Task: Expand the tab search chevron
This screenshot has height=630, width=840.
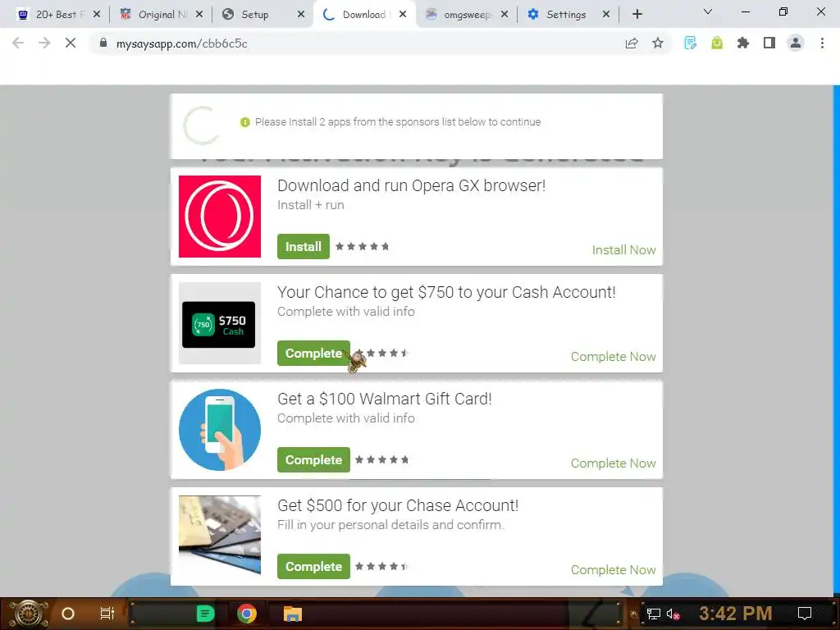Action: [708, 11]
